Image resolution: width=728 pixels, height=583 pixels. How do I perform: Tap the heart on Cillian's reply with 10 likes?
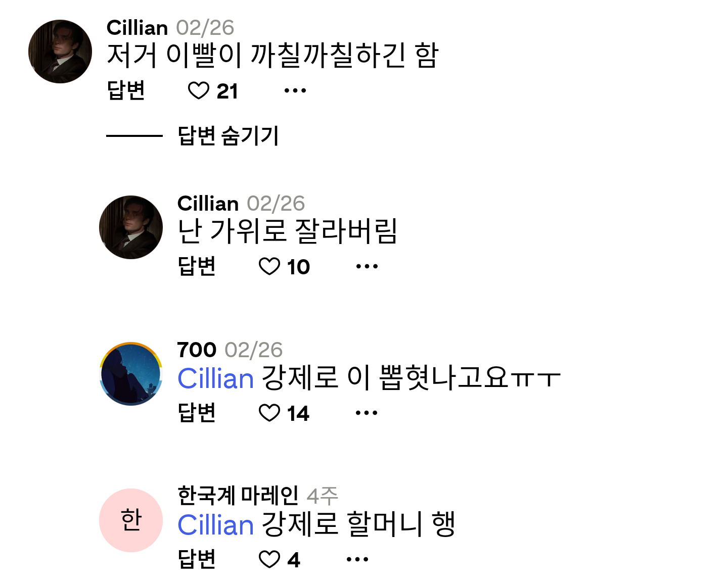point(269,267)
